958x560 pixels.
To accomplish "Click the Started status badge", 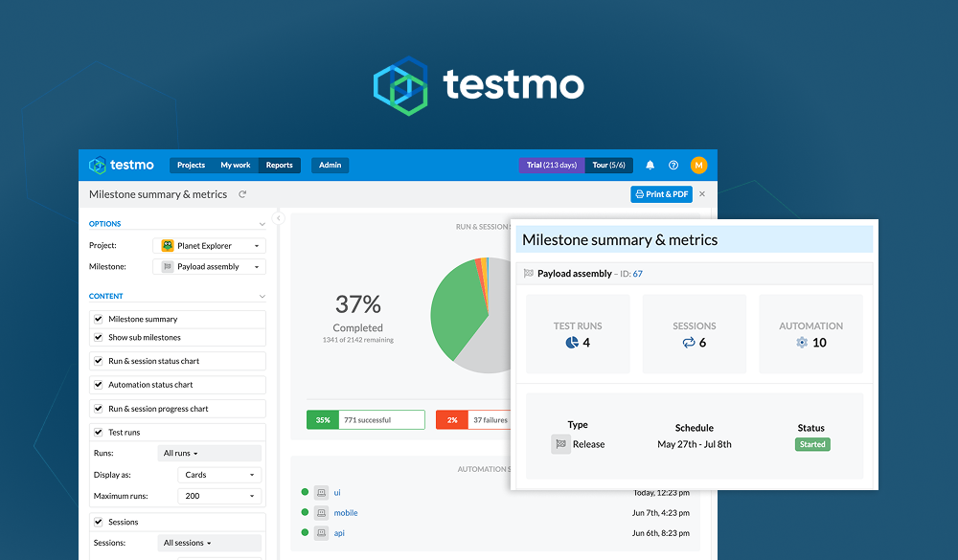I will point(812,444).
